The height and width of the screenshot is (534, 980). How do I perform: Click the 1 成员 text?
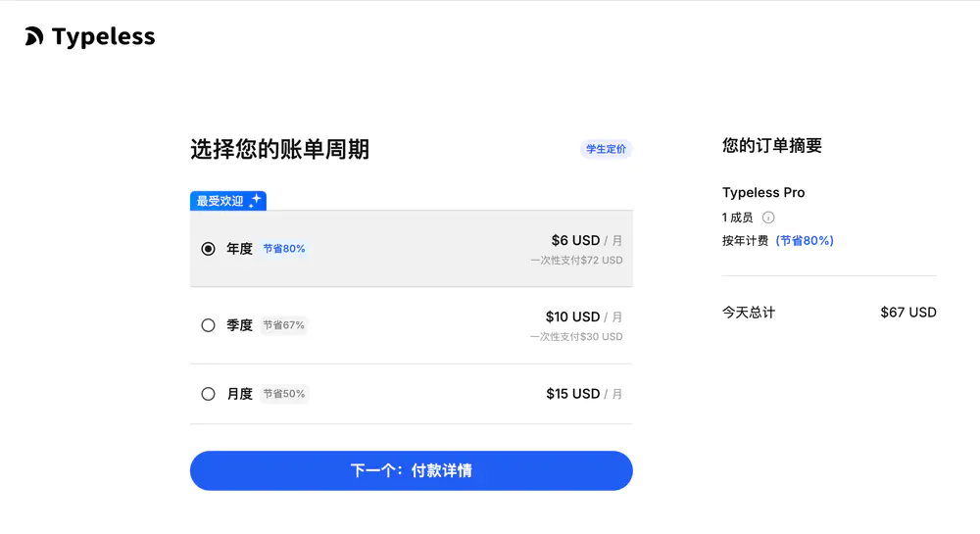(738, 218)
